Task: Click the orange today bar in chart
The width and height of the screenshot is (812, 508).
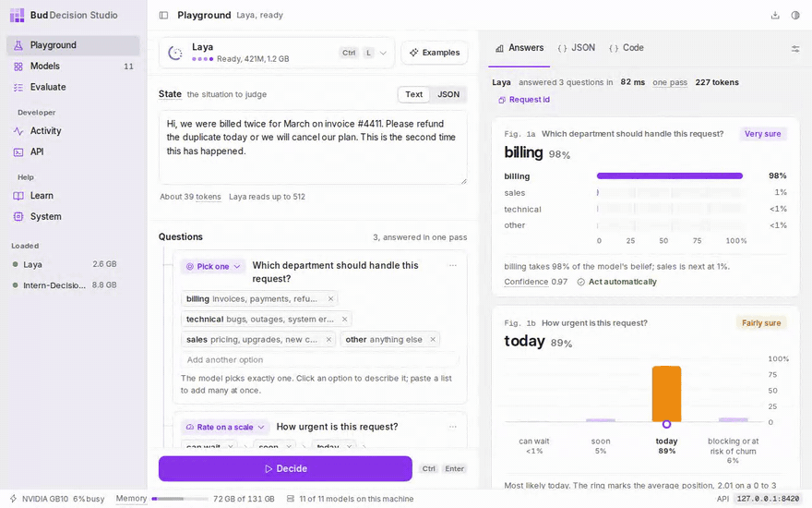Action: pos(666,394)
